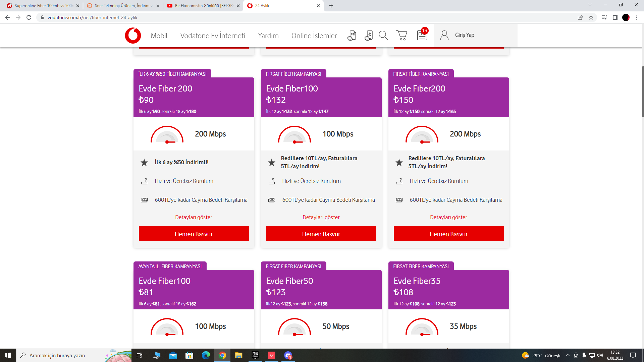Open the Yardım menu
Image resolution: width=644 pixels, height=362 pixels.
[268, 36]
